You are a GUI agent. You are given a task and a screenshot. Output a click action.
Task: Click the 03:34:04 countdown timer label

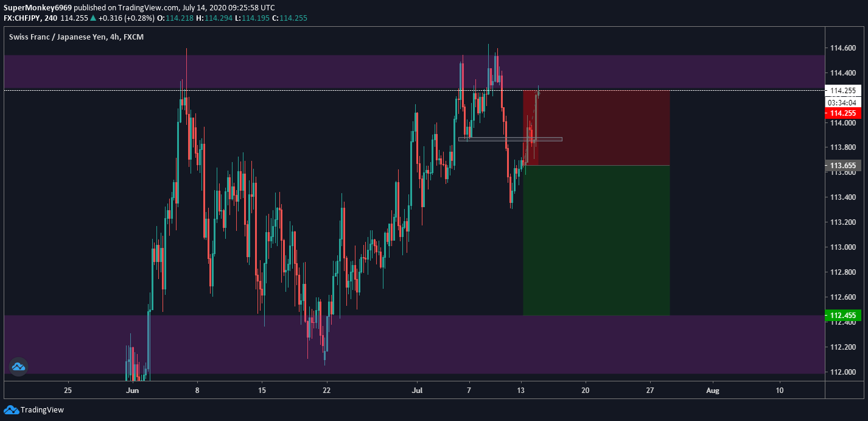click(842, 102)
